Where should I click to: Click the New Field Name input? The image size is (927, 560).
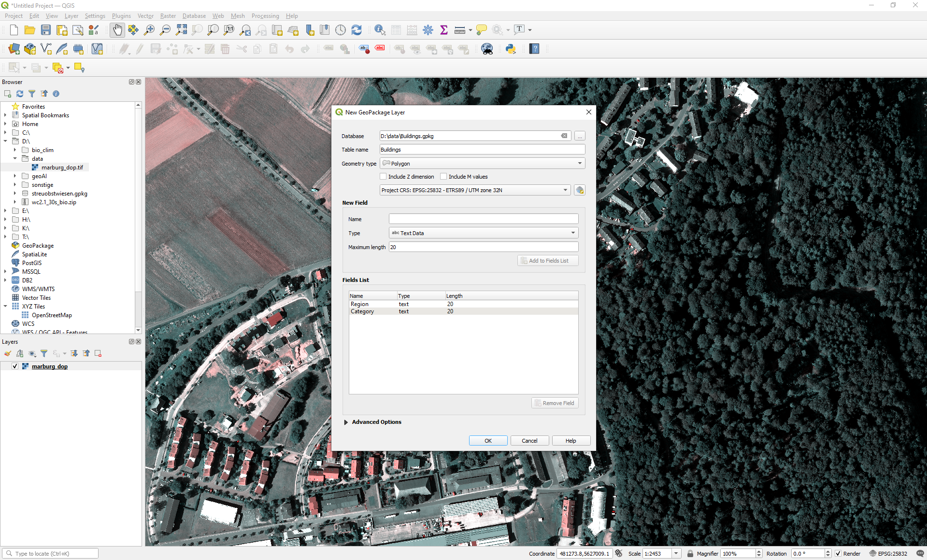(484, 219)
